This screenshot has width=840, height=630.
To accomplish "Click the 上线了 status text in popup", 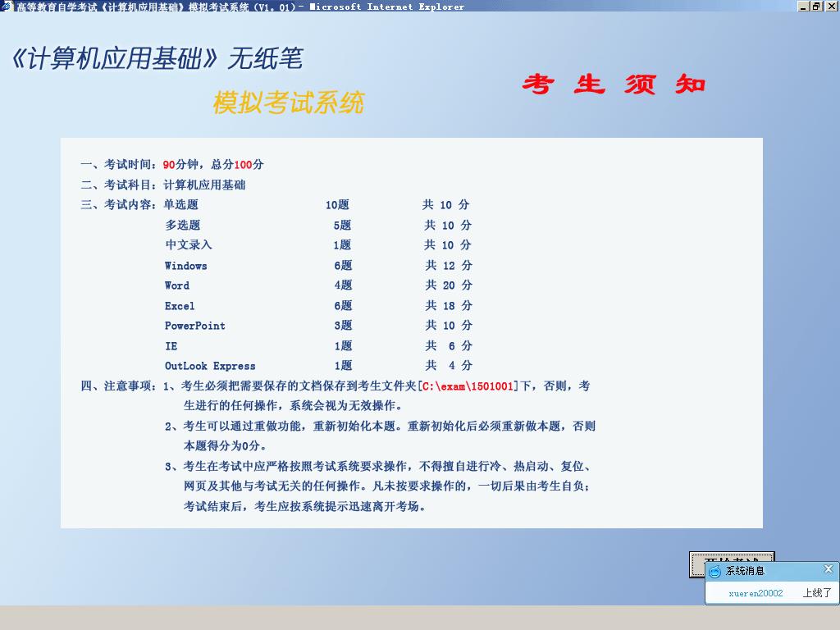I will point(817,592).
